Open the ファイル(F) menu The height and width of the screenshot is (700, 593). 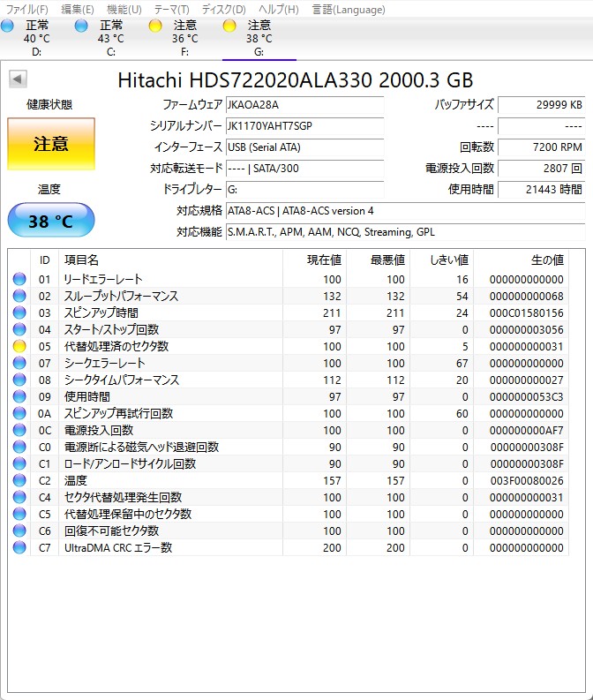pyautogui.click(x=27, y=9)
